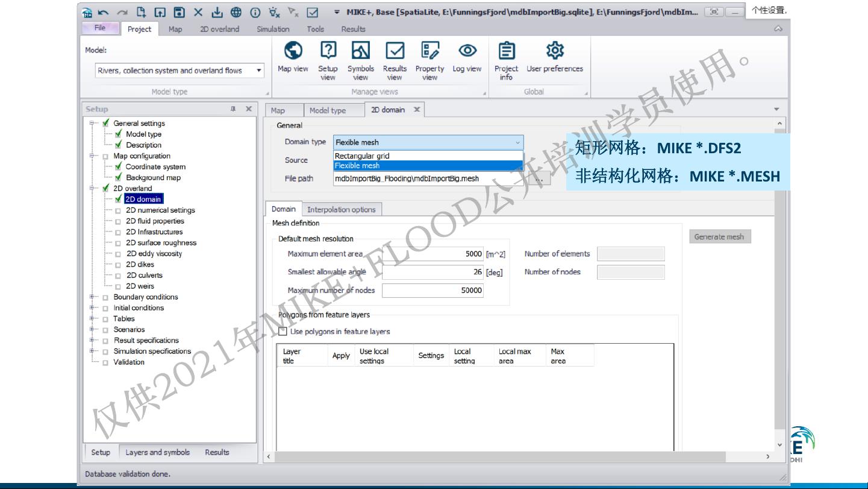This screenshot has height=489, width=868.
Task: Enable Use polygons in feature layers checkbox
Action: [283, 331]
